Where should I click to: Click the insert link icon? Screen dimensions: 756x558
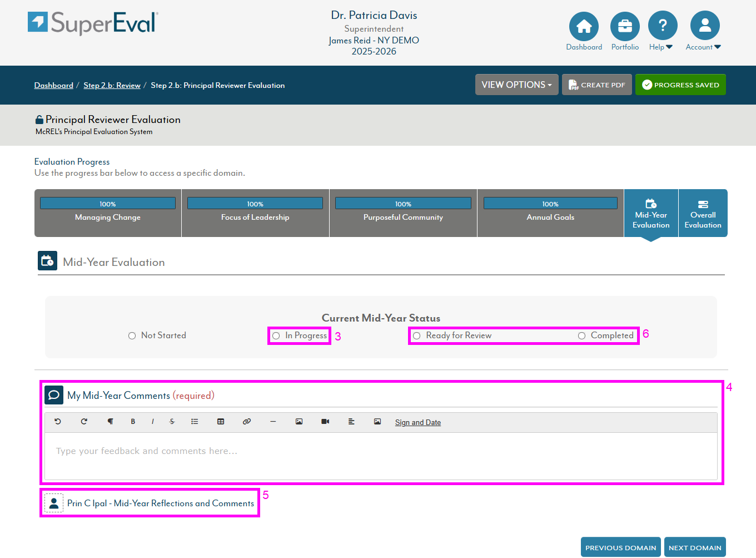(247, 422)
